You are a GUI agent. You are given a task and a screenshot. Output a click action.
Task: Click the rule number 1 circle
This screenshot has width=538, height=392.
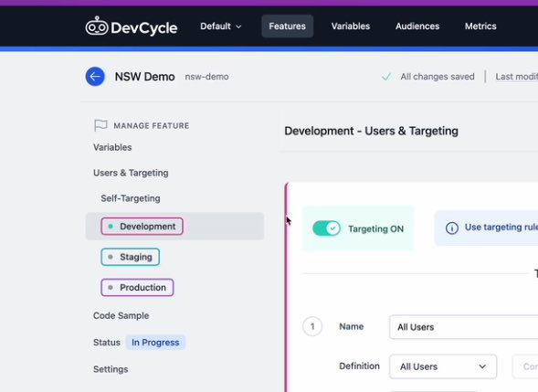coord(312,326)
